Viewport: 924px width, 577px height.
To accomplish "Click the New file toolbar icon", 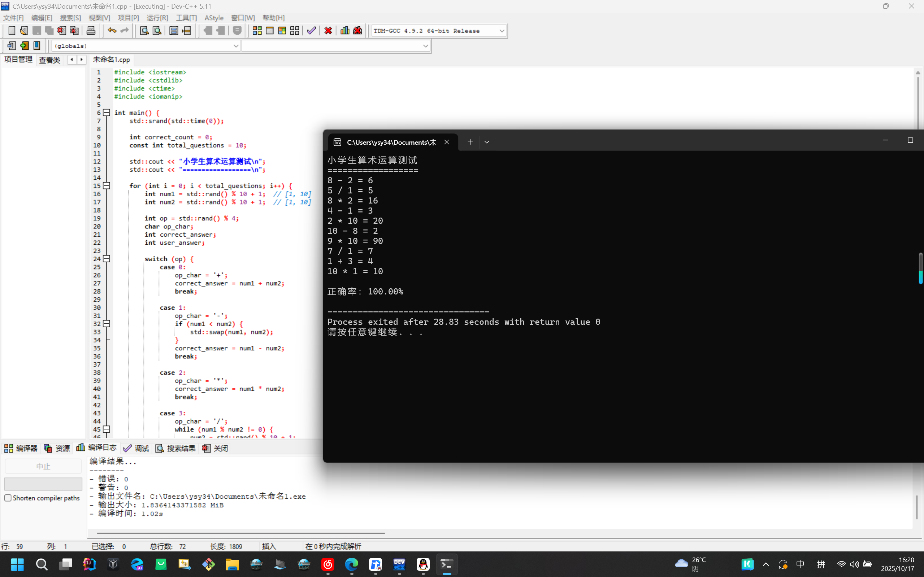I will (x=12, y=31).
